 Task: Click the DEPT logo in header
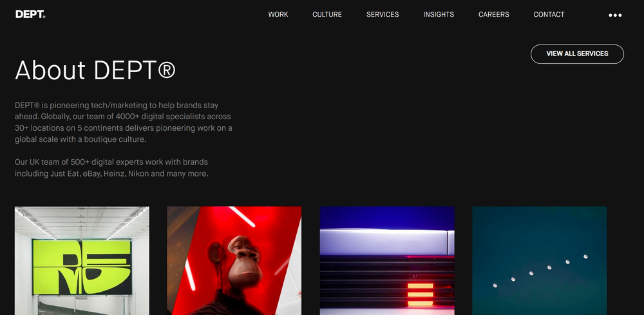click(30, 14)
